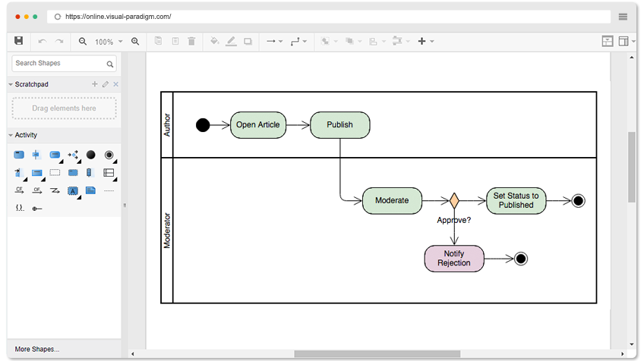The height and width of the screenshot is (361, 644).
Task: Add selection to Scratchpad with plus
Action: click(x=94, y=84)
